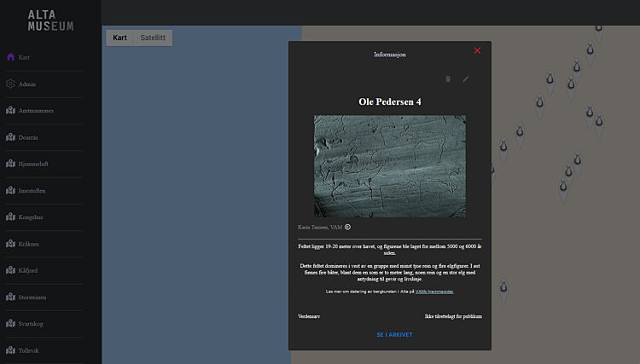
Task: Open the rock carving photo thumbnail
Action: coord(389,166)
